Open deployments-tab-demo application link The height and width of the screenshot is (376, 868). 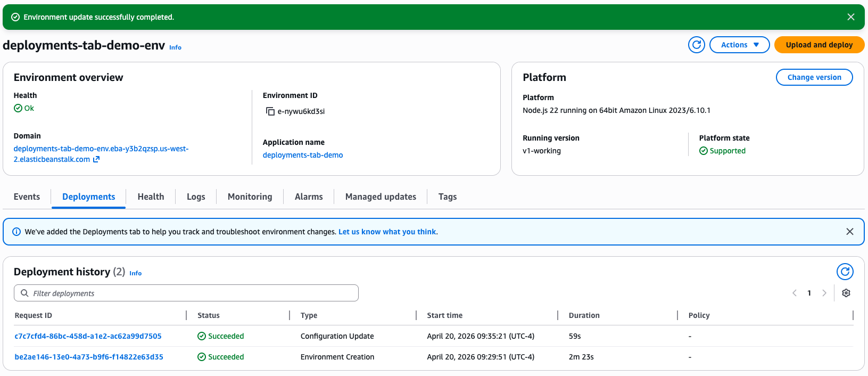[303, 155]
